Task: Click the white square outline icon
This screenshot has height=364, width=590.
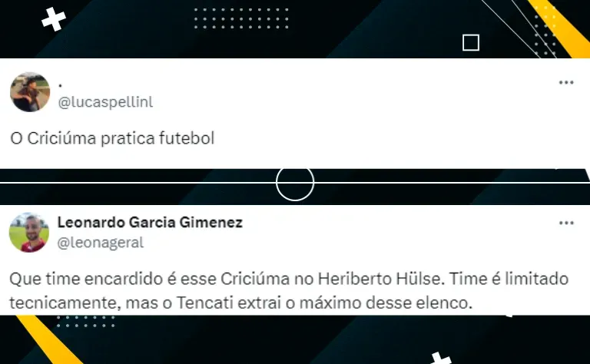Action: click(x=471, y=42)
